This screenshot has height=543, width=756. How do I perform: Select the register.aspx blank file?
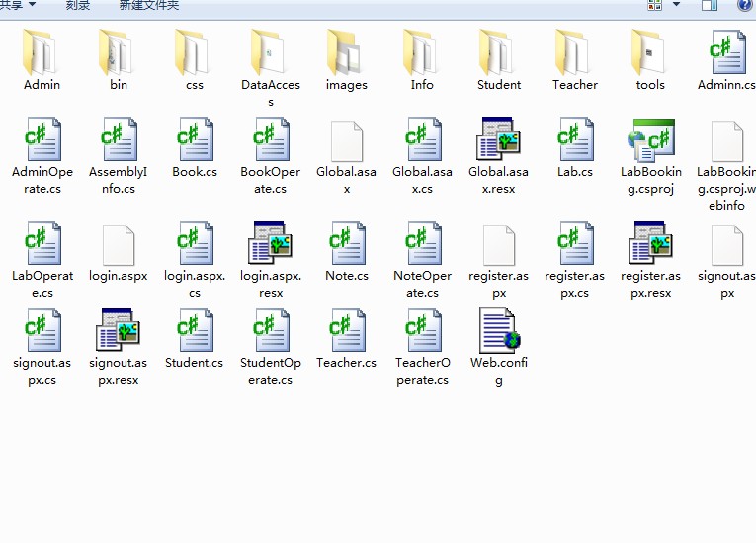(x=498, y=244)
